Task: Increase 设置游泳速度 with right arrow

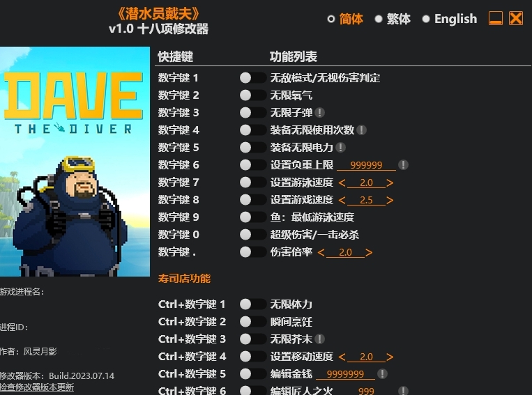Action: tap(390, 183)
